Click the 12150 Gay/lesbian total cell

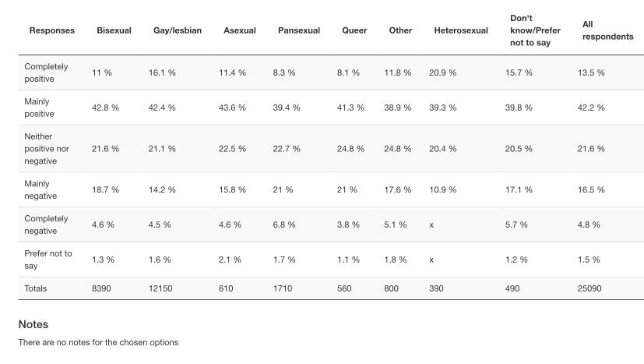(x=160, y=288)
